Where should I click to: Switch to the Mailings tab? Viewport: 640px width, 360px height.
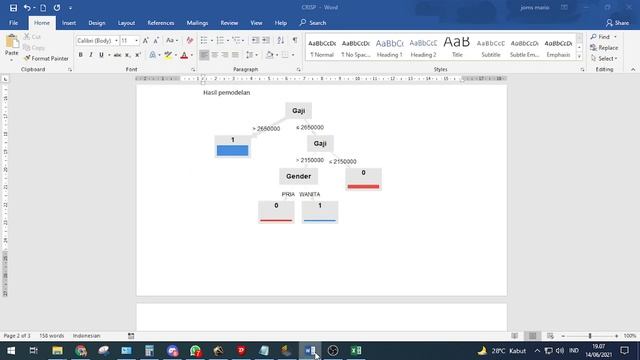(197, 23)
